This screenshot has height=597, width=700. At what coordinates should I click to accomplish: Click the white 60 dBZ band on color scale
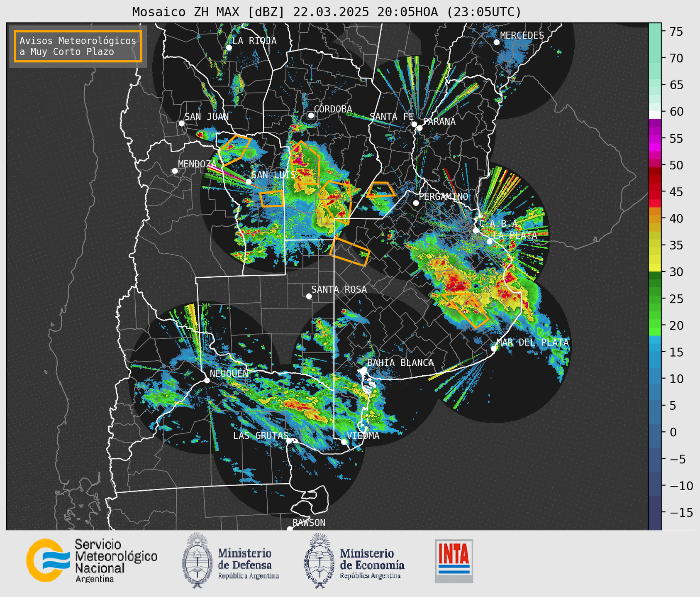coord(655,115)
